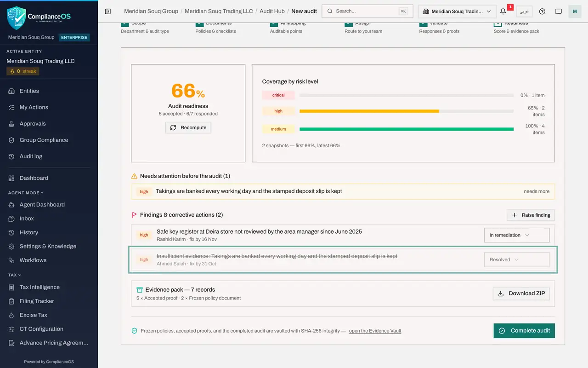Click the Dashboard grid icon
Screen dimensions: 588x368
11,178
